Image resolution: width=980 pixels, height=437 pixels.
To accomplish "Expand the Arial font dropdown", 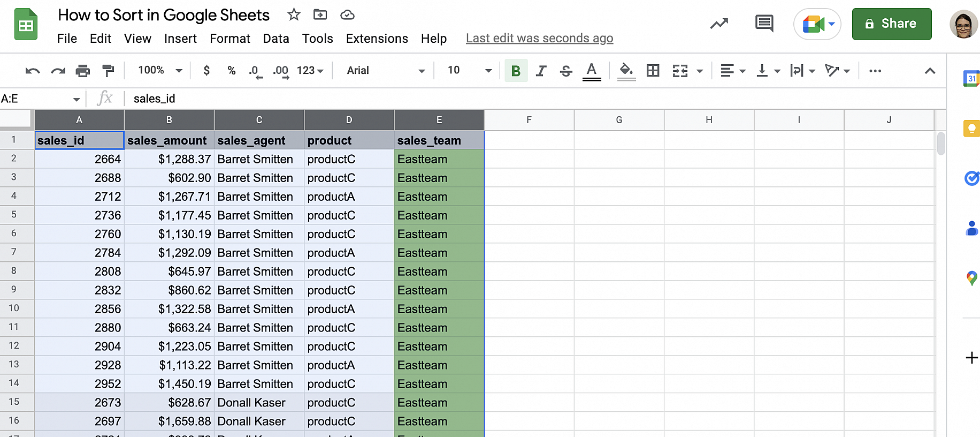I will (x=385, y=71).
